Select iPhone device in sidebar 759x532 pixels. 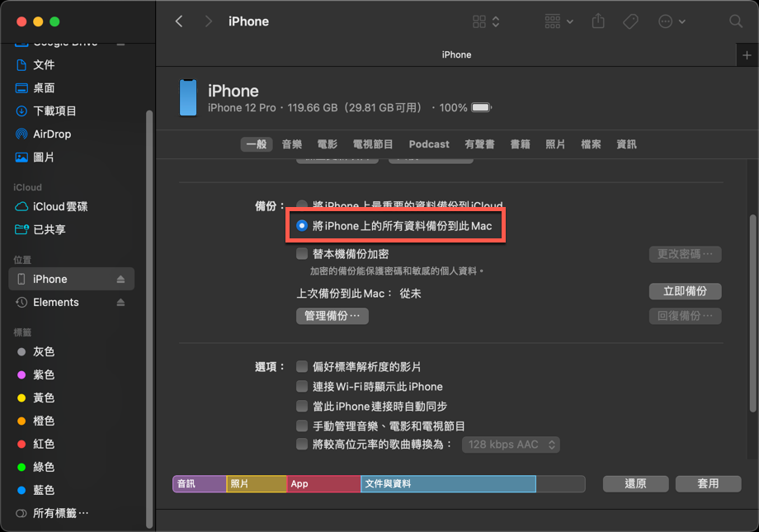point(71,279)
